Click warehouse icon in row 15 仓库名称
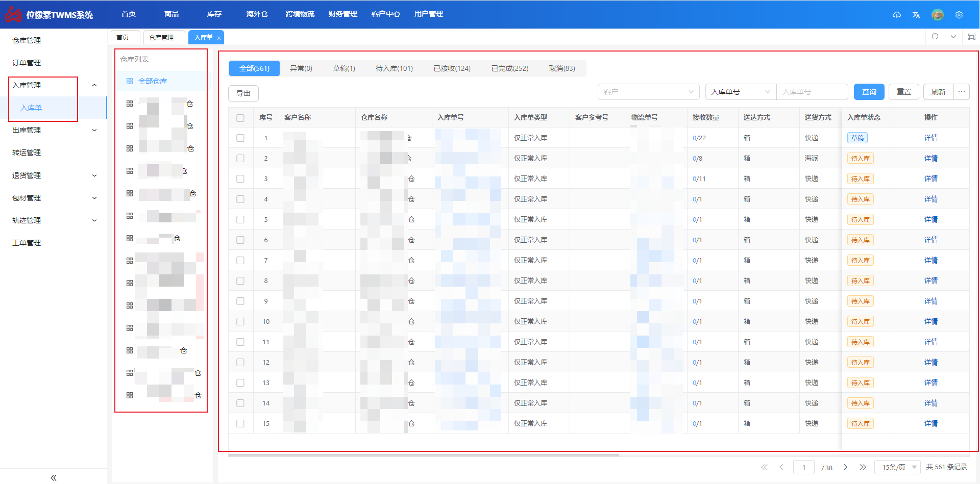 (x=411, y=423)
